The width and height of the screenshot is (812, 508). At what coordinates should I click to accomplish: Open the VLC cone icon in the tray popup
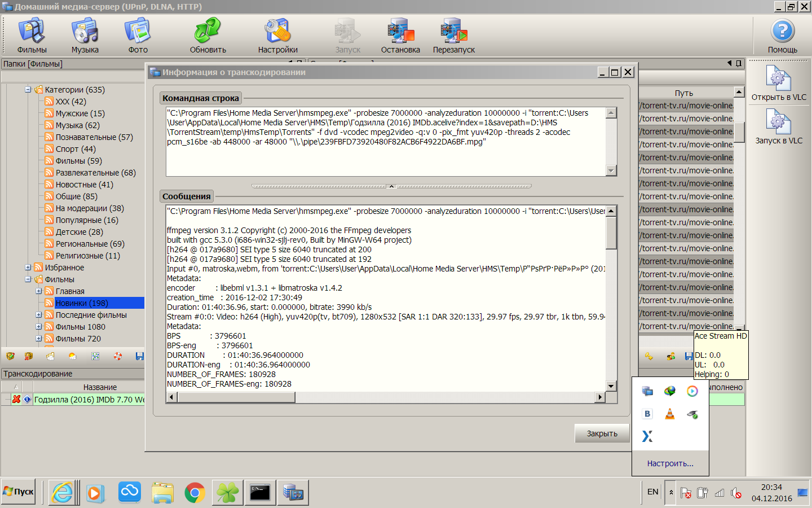coord(670,414)
